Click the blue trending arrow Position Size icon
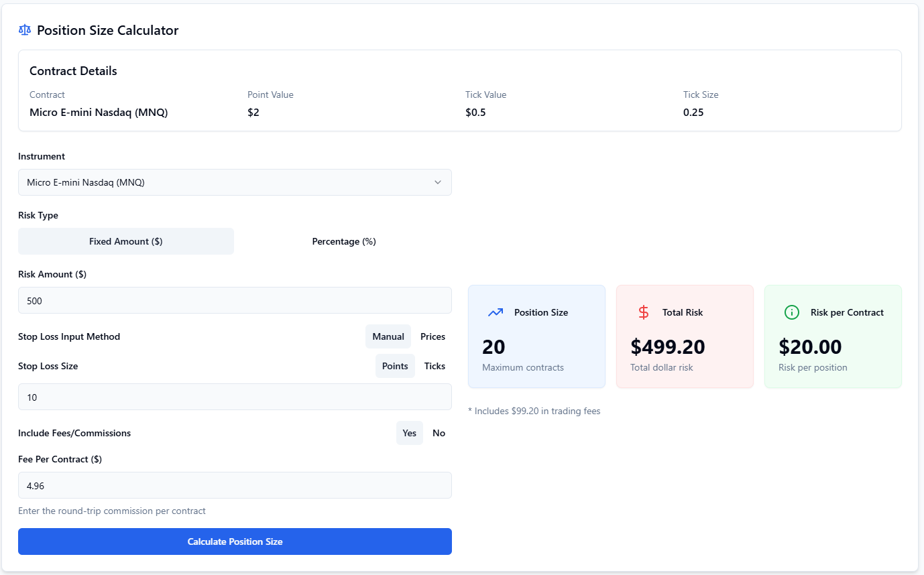This screenshot has width=924, height=575. coord(496,312)
